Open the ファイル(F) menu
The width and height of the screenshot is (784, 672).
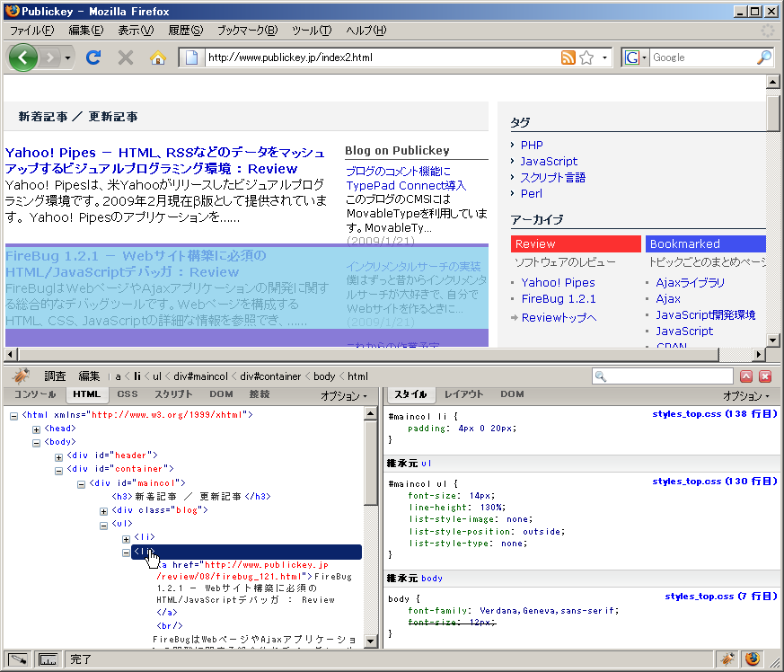tap(32, 31)
